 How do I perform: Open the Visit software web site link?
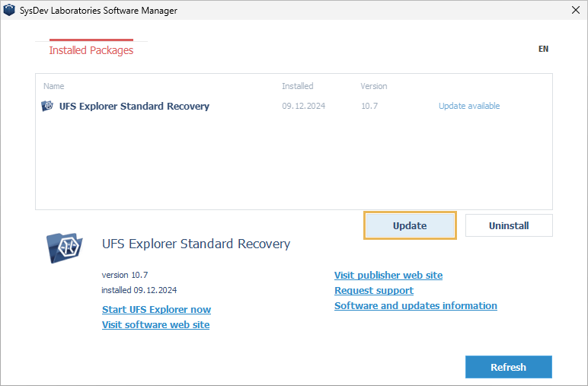tap(155, 324)
